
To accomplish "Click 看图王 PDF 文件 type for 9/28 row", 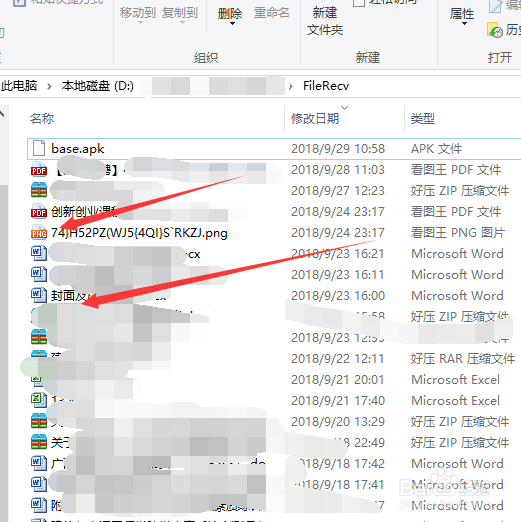I will click(x=456, y=170).
